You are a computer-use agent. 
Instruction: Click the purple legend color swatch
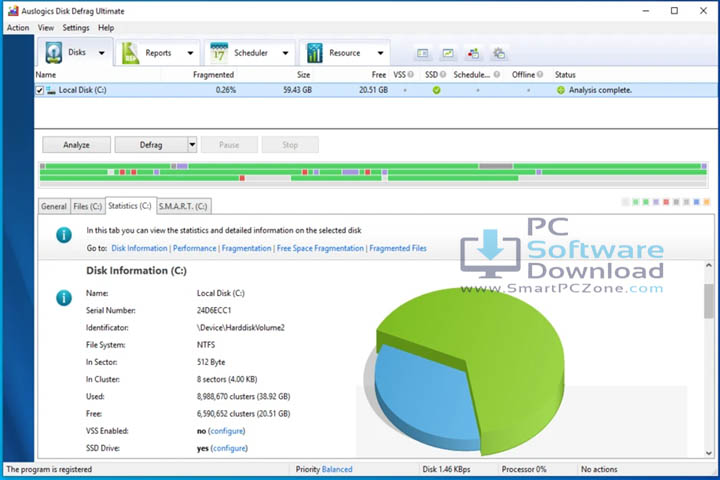pyautogui.click(x=656, y=202)
